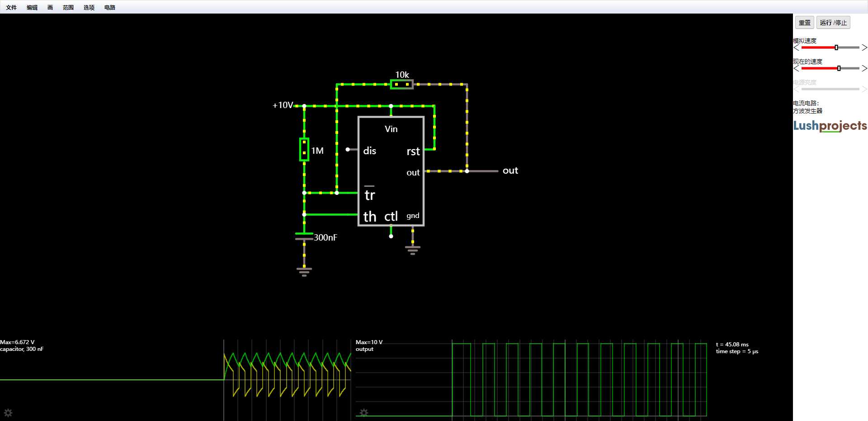
Task: Select the 555 timer chip body
Action: point(391,171)
